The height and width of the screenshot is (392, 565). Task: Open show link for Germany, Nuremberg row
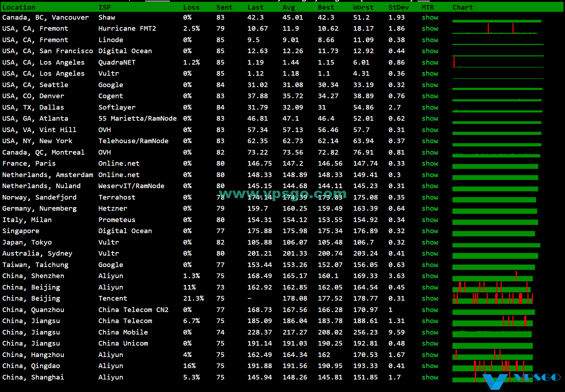pyautogui.click(x=430, y=208)
